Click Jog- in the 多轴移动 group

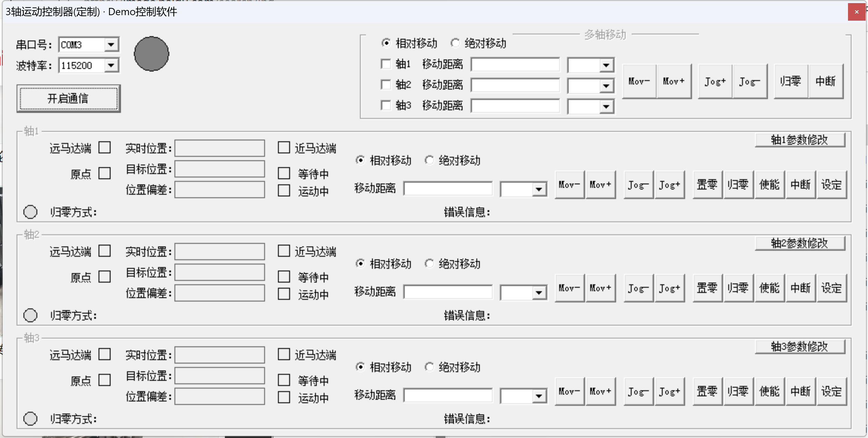tap(750, 81)
